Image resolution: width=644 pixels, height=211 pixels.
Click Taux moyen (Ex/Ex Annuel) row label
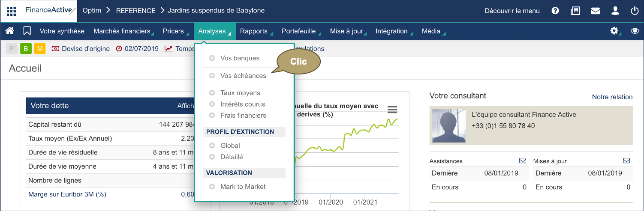coord(70,138)
